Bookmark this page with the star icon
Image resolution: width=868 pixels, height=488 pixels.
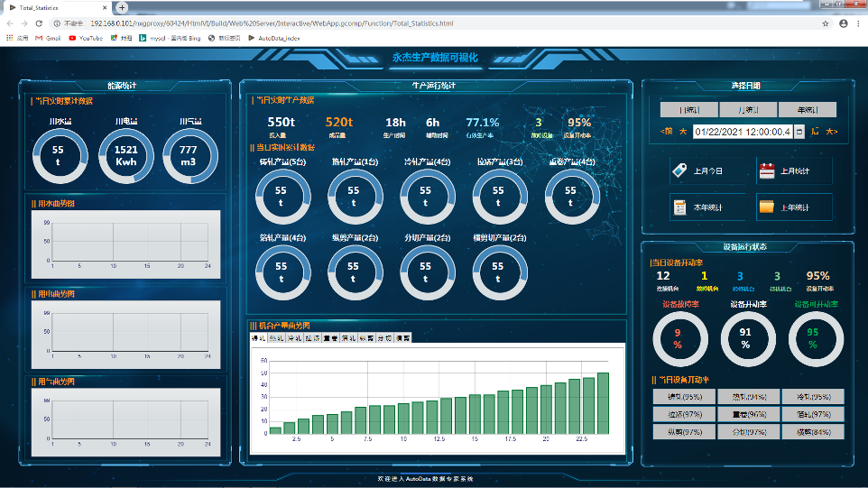click(825, 23)
